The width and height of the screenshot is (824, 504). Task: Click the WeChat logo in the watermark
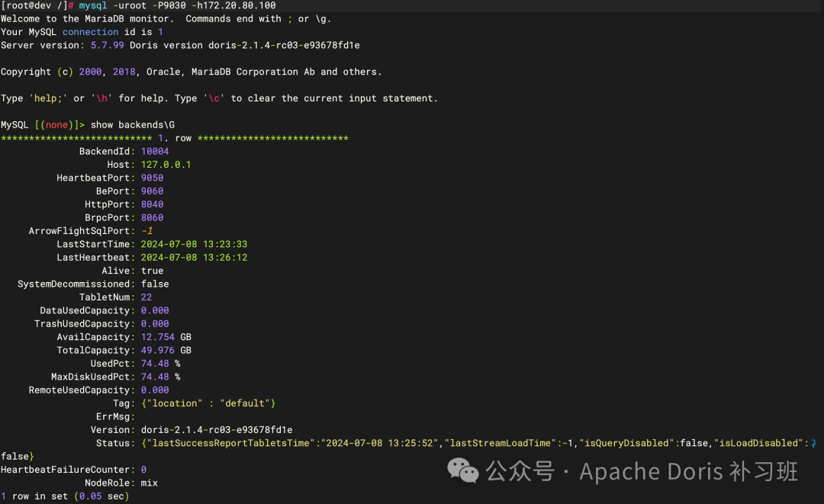point(463,472)
